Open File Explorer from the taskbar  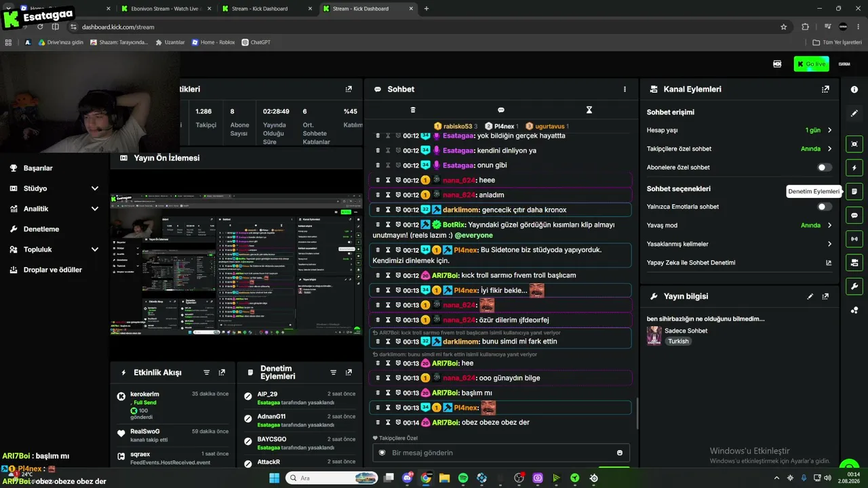point(444,478)
